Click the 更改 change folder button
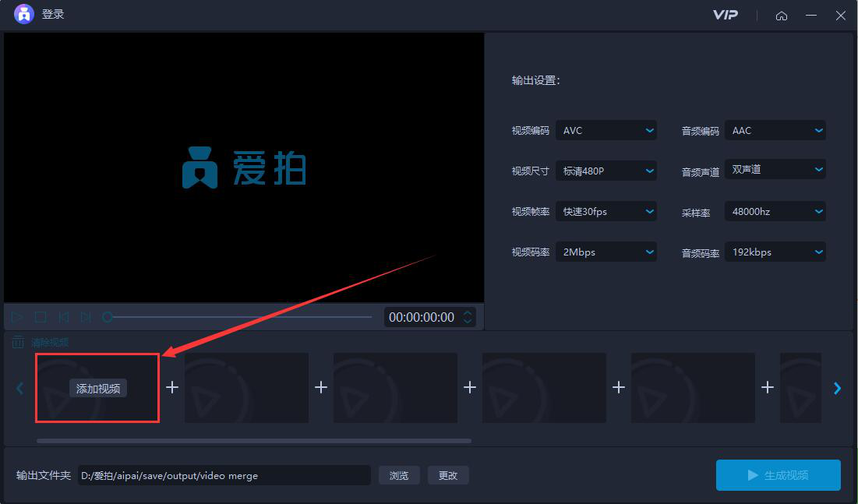 (x=447, y=475)
